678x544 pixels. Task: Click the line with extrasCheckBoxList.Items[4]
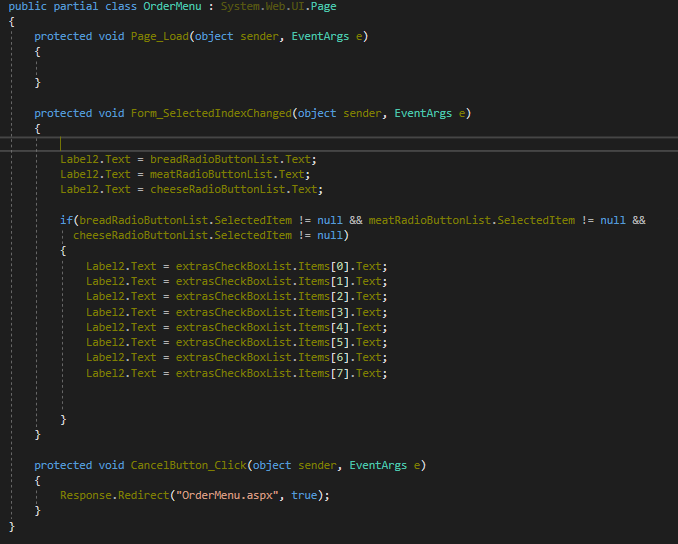237,327
